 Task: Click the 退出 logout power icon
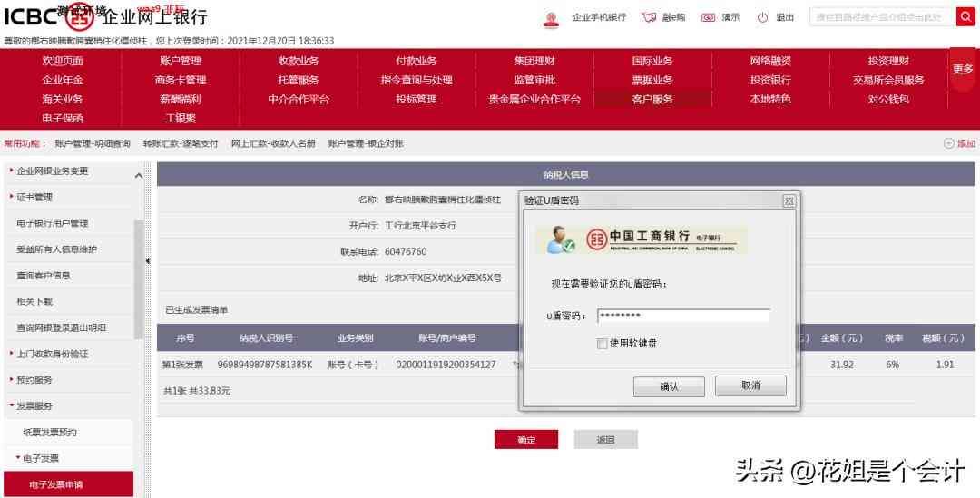tap(762, 17)
